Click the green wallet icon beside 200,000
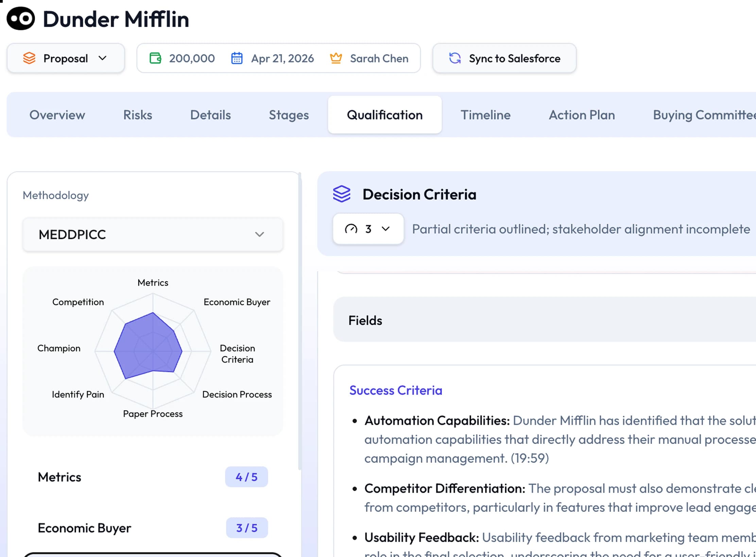The width and height of the screenshot is (756, 557). pyautogui.click(x=155, y=58)
